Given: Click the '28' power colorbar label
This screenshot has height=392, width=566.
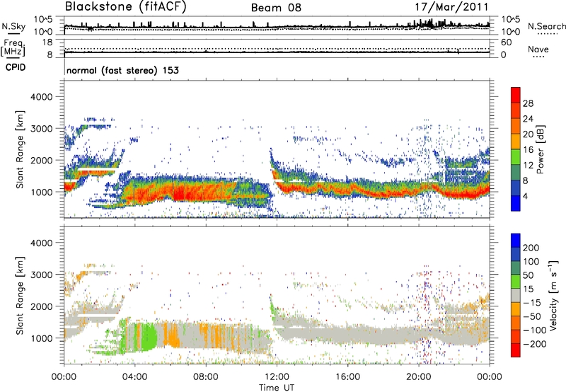Looking at the screenshot, I should click(x=528, y=103).
